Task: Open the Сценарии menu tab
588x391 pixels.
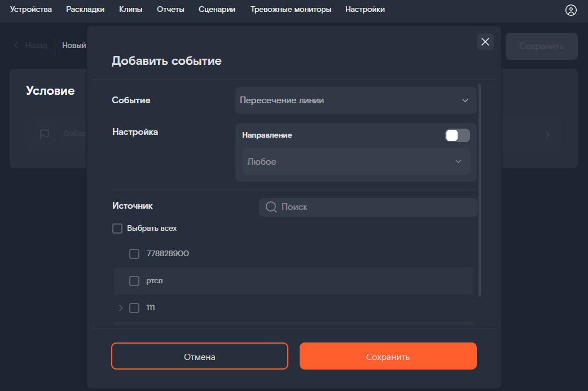Action: tap(217, 10)
